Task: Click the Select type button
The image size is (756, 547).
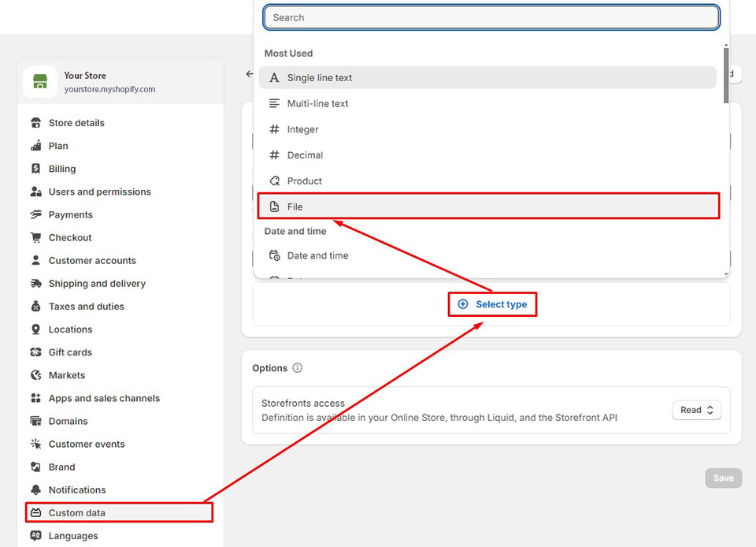Action: (x=492, y=304)
